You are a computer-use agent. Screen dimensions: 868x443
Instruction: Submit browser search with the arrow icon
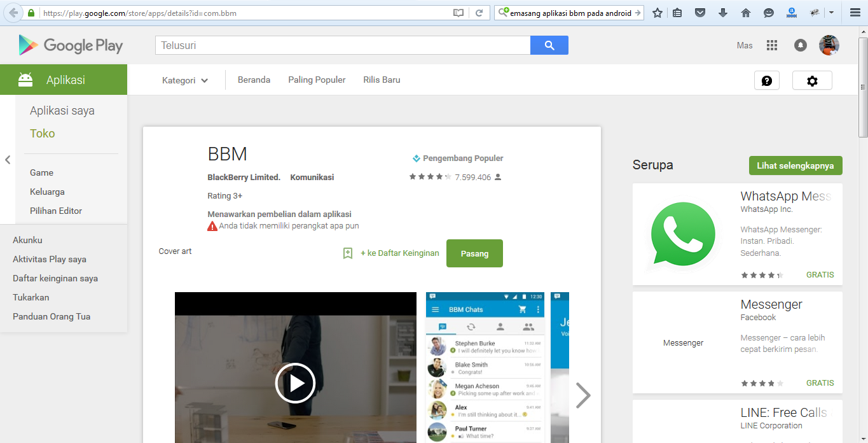pos(638,13)
